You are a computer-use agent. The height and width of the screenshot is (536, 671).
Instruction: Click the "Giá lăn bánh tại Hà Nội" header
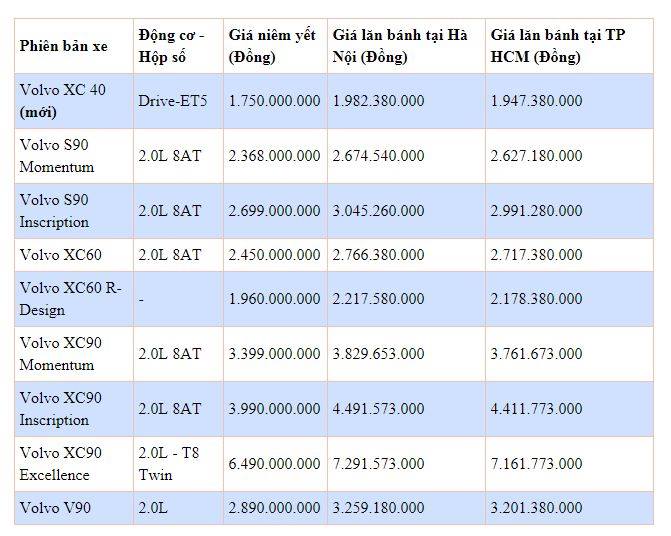(399, 47)
